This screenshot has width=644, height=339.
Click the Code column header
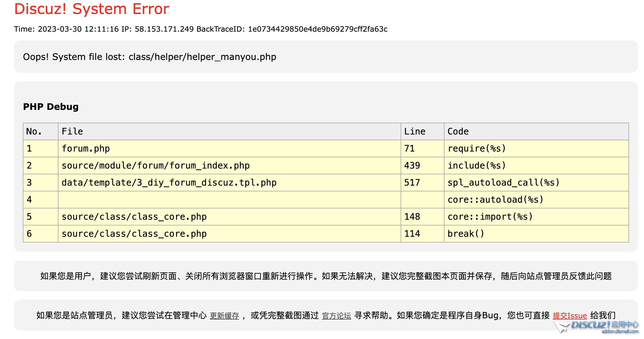[458, 131]
